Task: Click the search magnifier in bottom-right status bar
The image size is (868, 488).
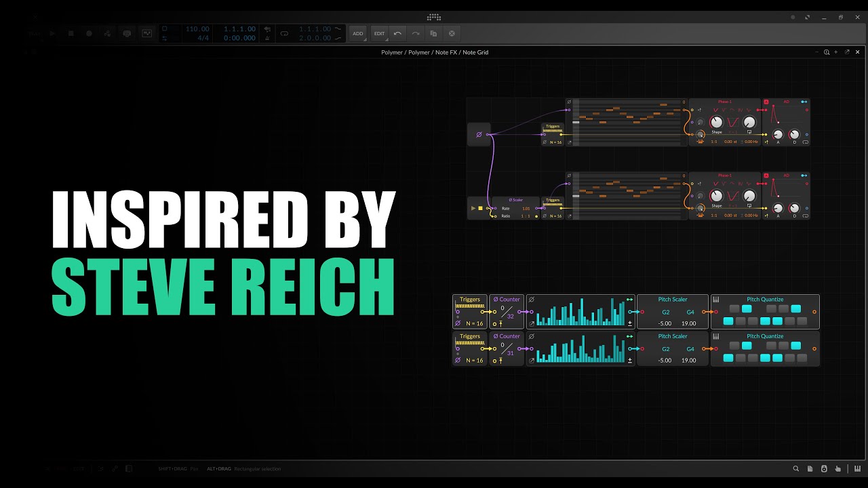Action: [796, 468]
